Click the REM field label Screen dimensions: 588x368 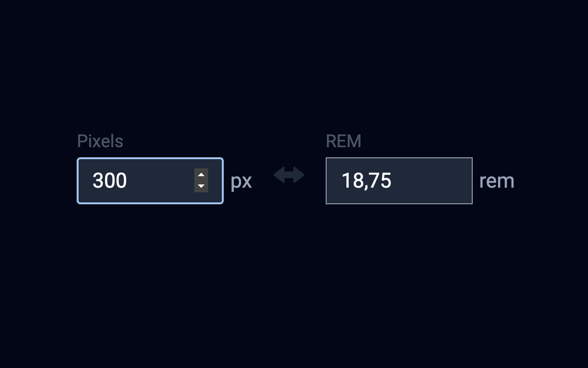pos(343,141)
